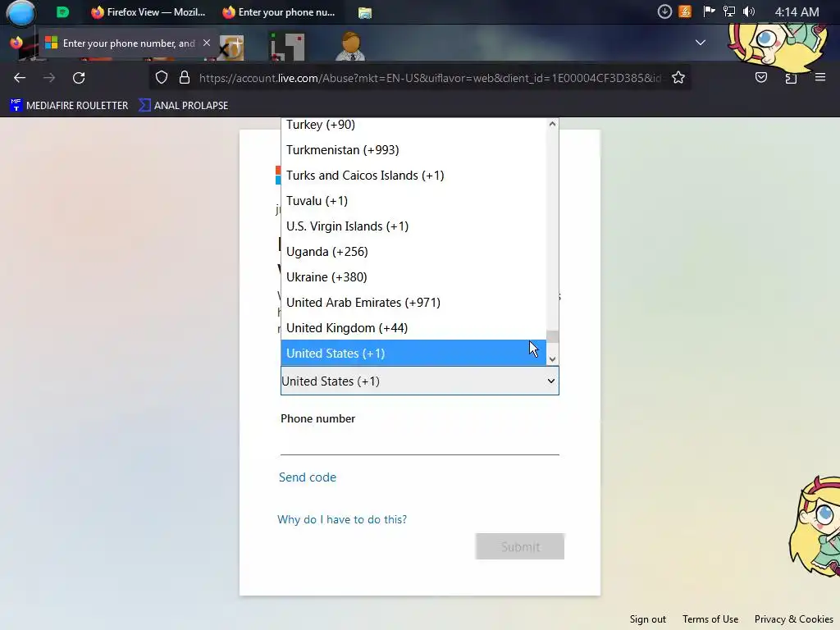
Task: Switch to Enter your phone nu... taskbar window
Action: pos(279,11)
